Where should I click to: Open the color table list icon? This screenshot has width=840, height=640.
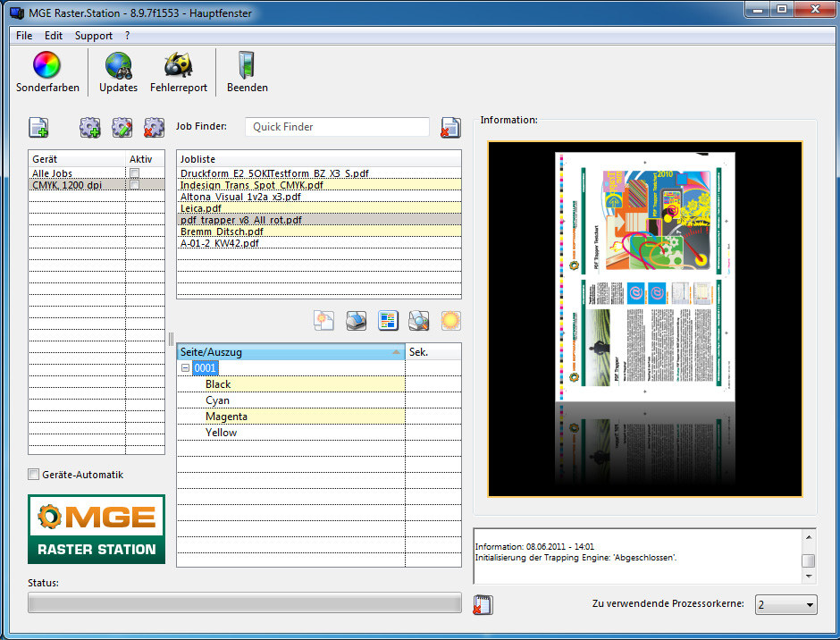tap(388, 321)
